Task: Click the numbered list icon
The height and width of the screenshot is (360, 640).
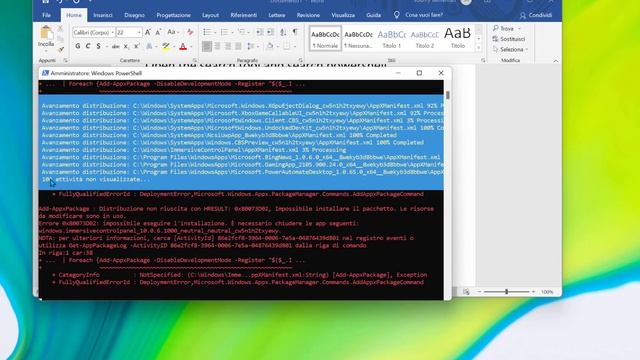Action: coord(224,32)
